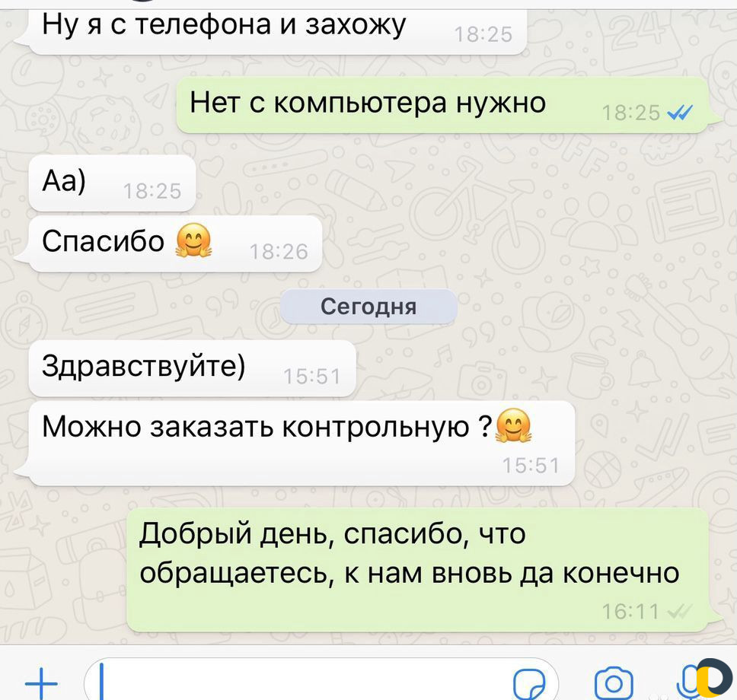This screenshot has height=700, width=737.
Task: Select message 'Можно заказать контрольную ?'
Action: pyautogui.click(x=301, y=443)
